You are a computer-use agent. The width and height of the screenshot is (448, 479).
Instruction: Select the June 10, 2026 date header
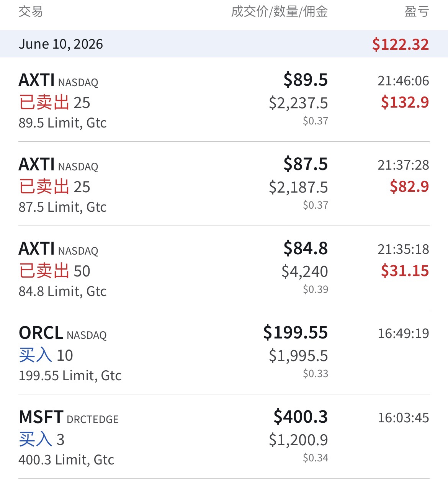tap(60, 44)
